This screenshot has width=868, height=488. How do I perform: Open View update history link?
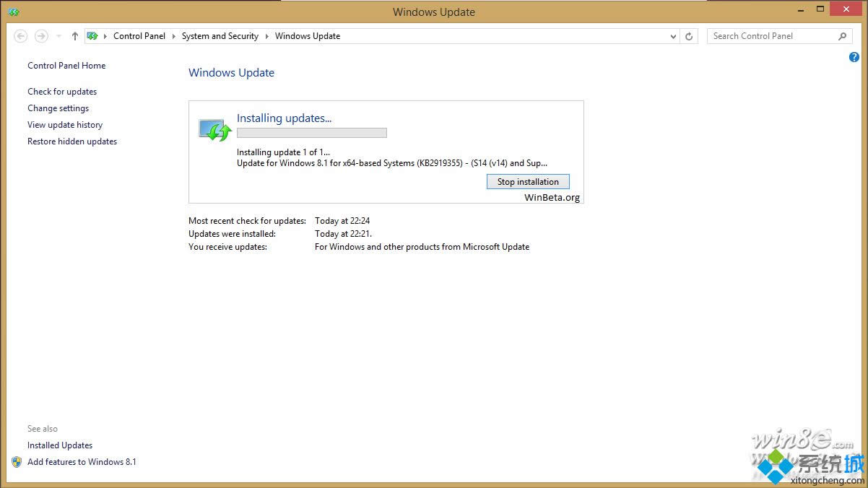tap(65, 125)
